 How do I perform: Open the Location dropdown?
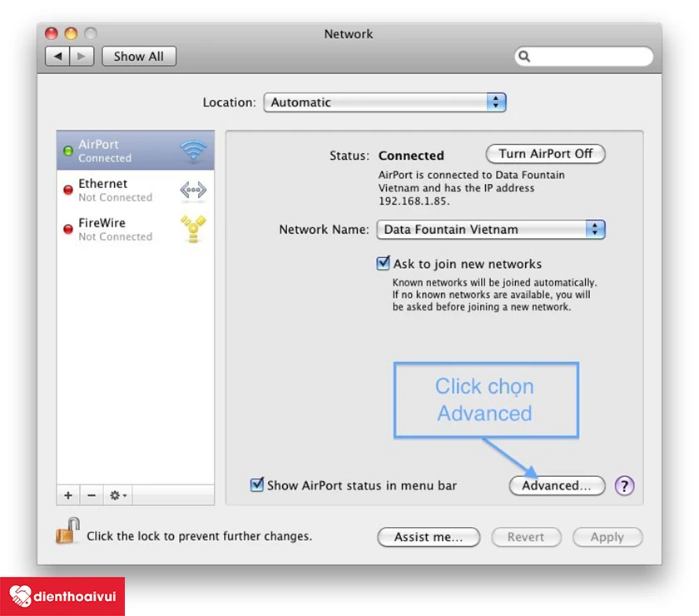[x=384, y=102]
